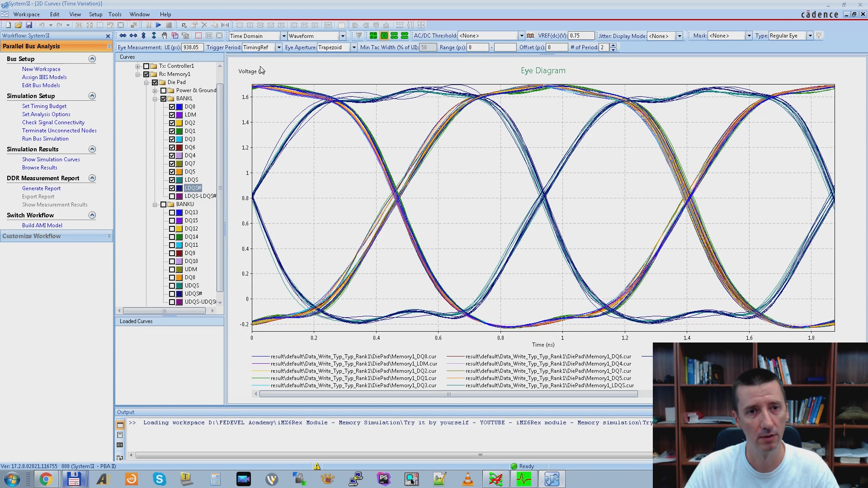Viewport: 868px width, 488px height.
Task: Open the Type Regular Eye dropdown
Action: 810,36
